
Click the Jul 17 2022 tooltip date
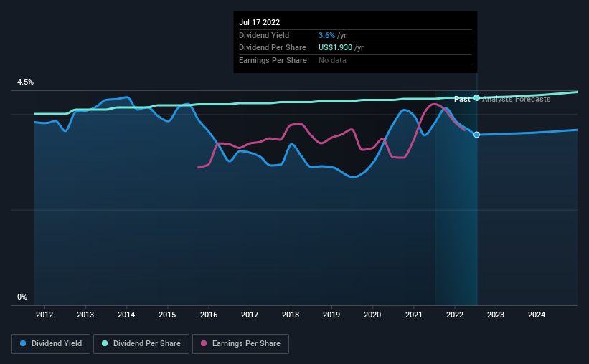259,22
